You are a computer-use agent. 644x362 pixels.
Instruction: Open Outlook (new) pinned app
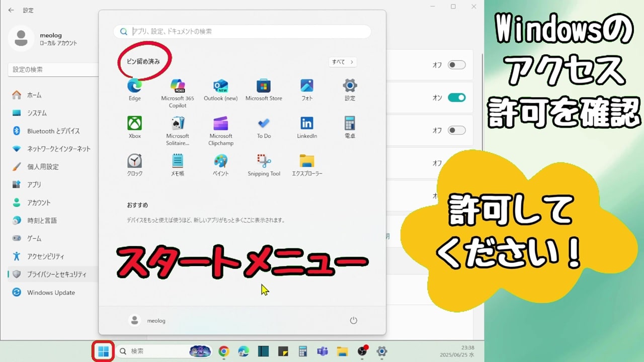point(220,89)
